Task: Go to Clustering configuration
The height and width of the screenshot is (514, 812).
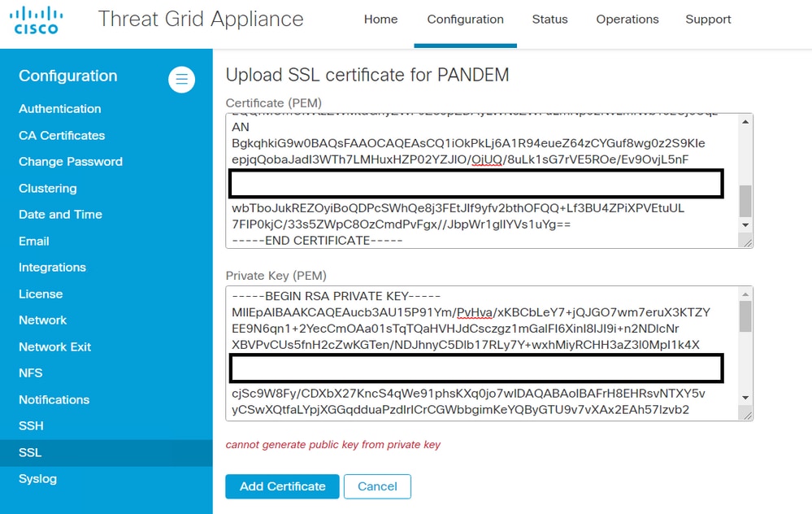Action: 48,188
